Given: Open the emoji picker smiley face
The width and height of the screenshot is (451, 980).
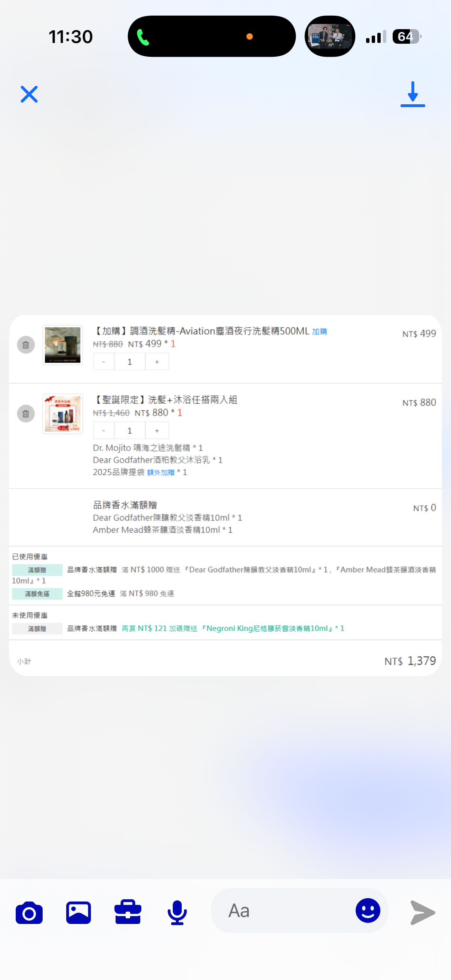Looking at the screenshot, I should point(368,910).
